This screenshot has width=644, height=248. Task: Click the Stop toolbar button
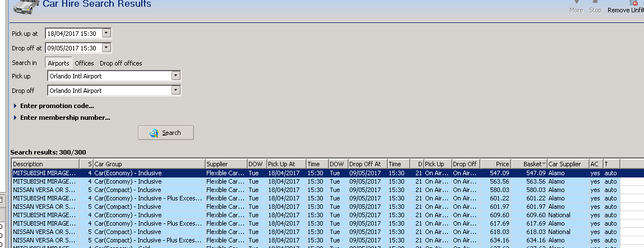click(595, 7)
